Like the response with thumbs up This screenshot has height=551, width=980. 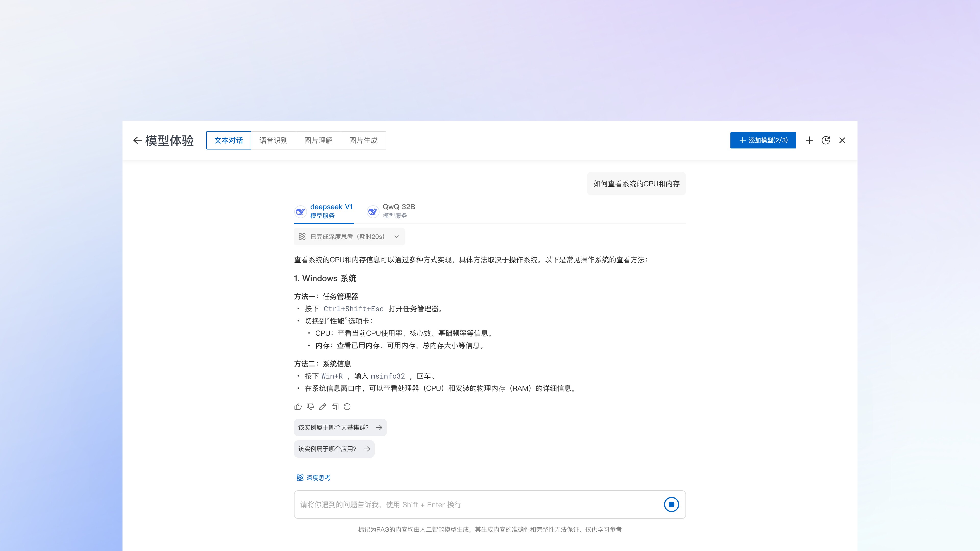coord(298,407)
